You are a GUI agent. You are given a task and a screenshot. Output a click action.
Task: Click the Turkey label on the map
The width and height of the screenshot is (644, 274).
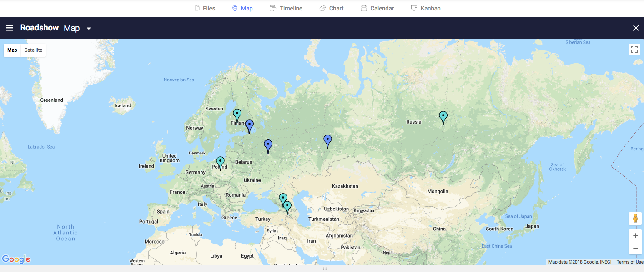tap(263, 219)
